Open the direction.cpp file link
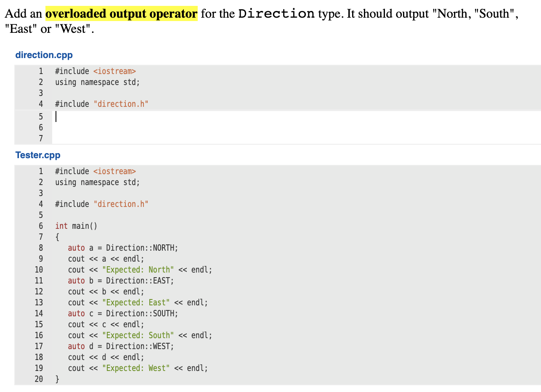Image resolution: width=541 pixels, height=392 pixels. 44,55
